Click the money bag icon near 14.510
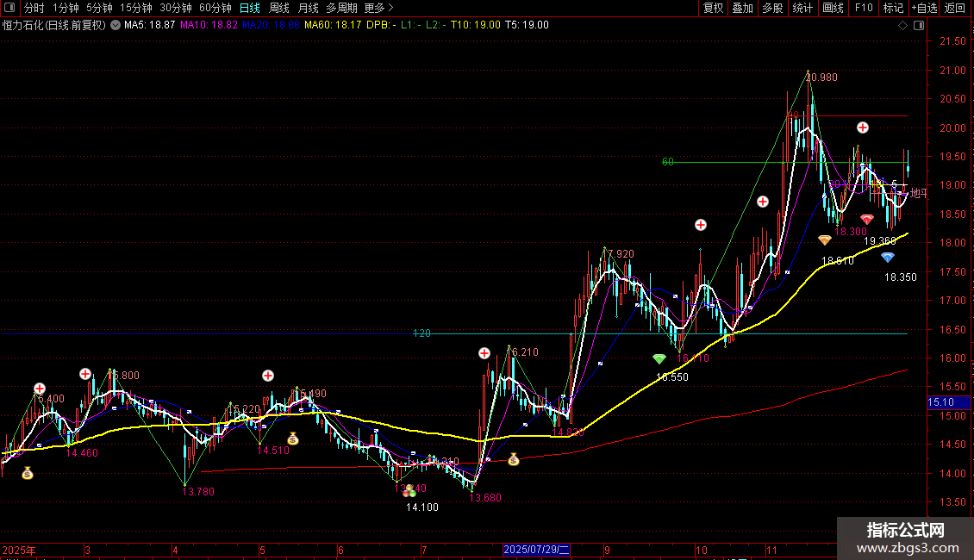Screen dimensions: 974x560 [293, 439]
